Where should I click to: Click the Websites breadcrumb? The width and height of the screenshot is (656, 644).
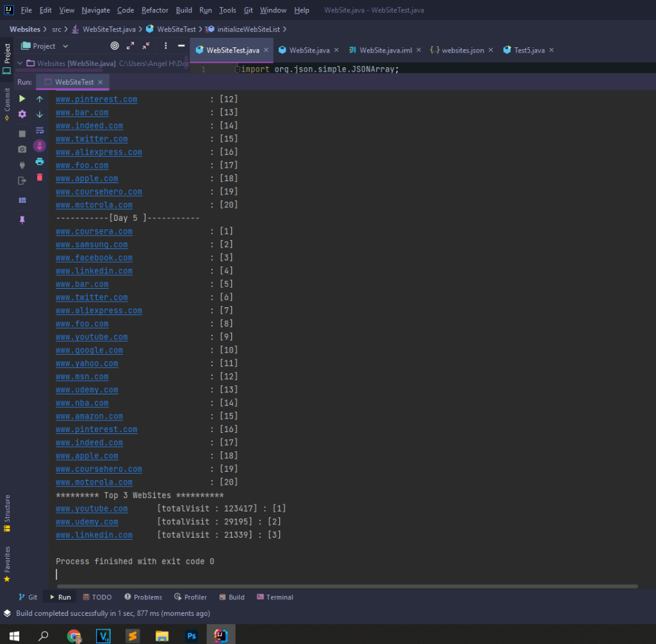point(25,29)
